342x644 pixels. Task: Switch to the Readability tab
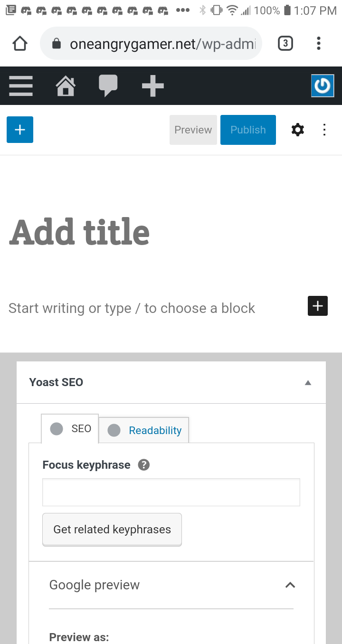click(144, 430)
